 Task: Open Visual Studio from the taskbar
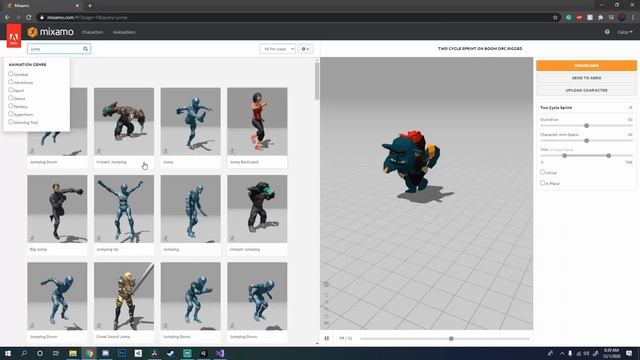click(220, 353)
